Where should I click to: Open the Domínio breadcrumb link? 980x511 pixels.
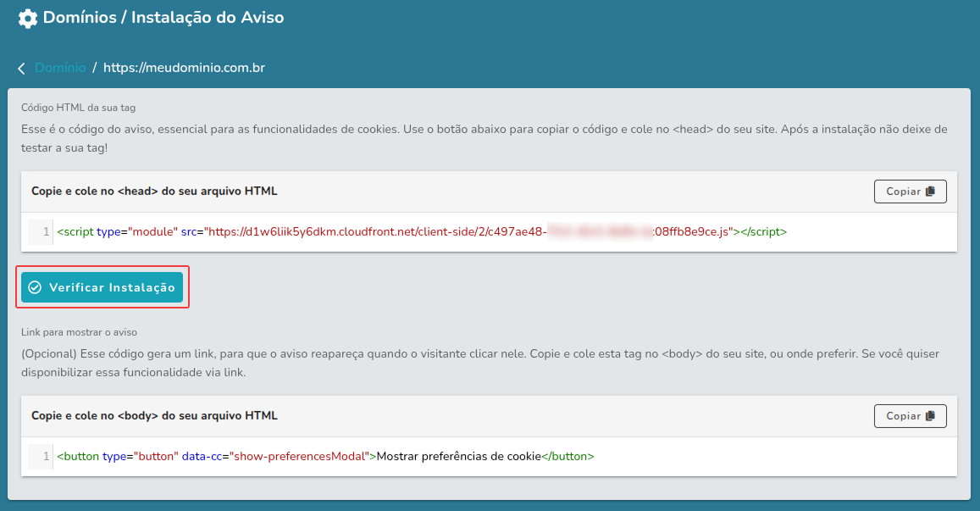(x=58, y=69)
